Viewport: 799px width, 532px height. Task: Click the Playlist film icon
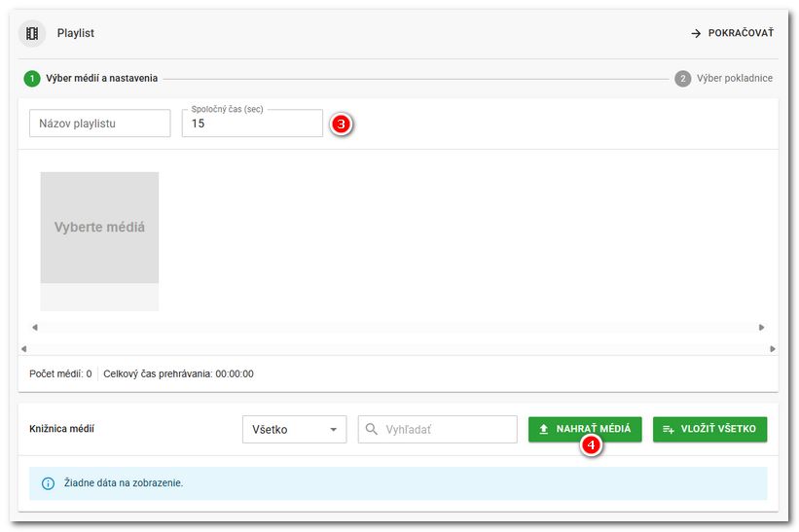point(33,34)
